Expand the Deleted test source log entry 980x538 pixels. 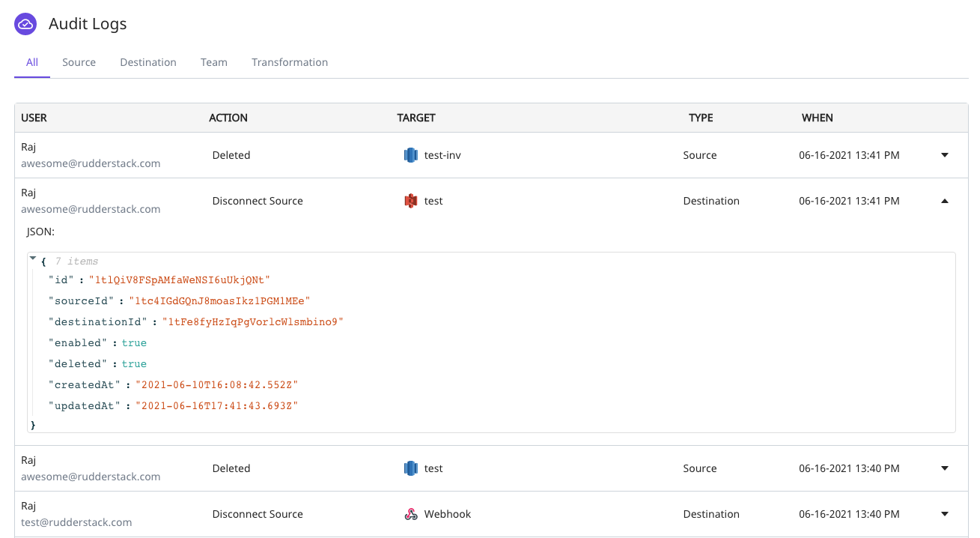[x=944, y=468]
